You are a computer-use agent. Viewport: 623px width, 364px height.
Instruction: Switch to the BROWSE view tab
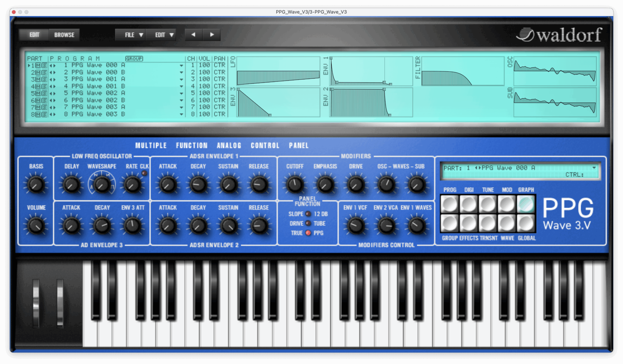click(64, 35)
